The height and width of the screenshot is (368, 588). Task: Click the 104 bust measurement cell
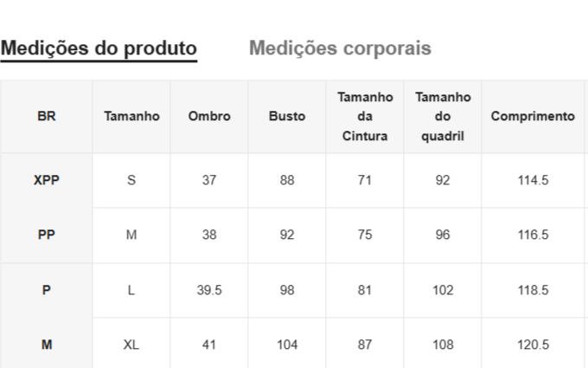click(x=287, y=345)
